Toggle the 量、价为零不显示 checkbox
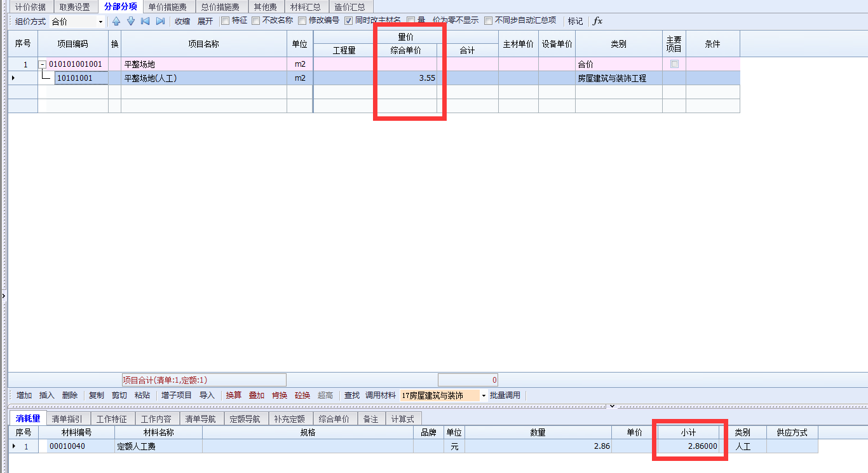 click(411, 20)
